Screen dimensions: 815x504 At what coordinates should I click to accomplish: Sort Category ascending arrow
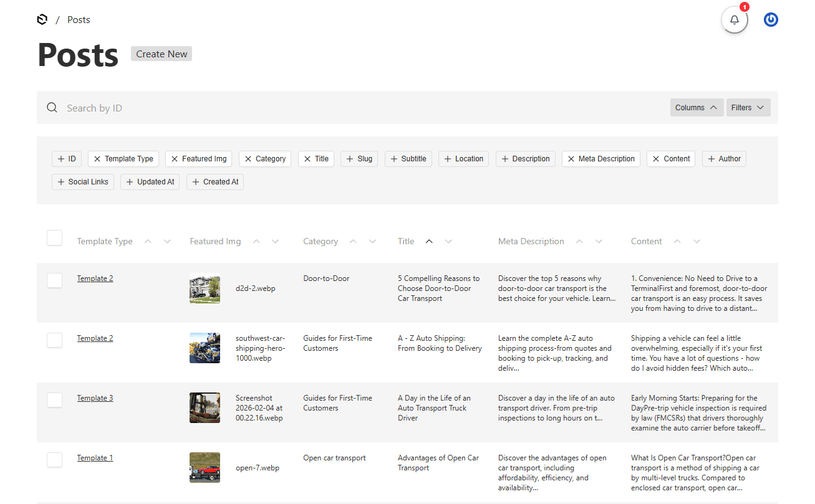(x=354, y=242)
